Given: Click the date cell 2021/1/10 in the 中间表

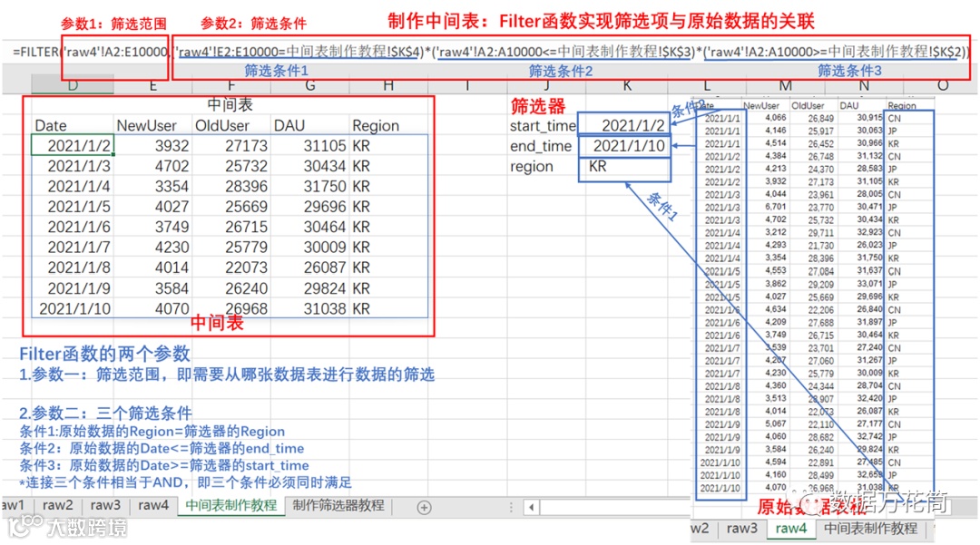Looking at the screenshot, I should (x=73, y=308).
